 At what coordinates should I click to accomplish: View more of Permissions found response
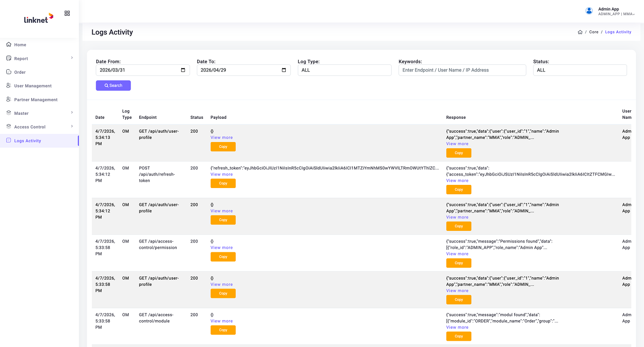(458, 254)
